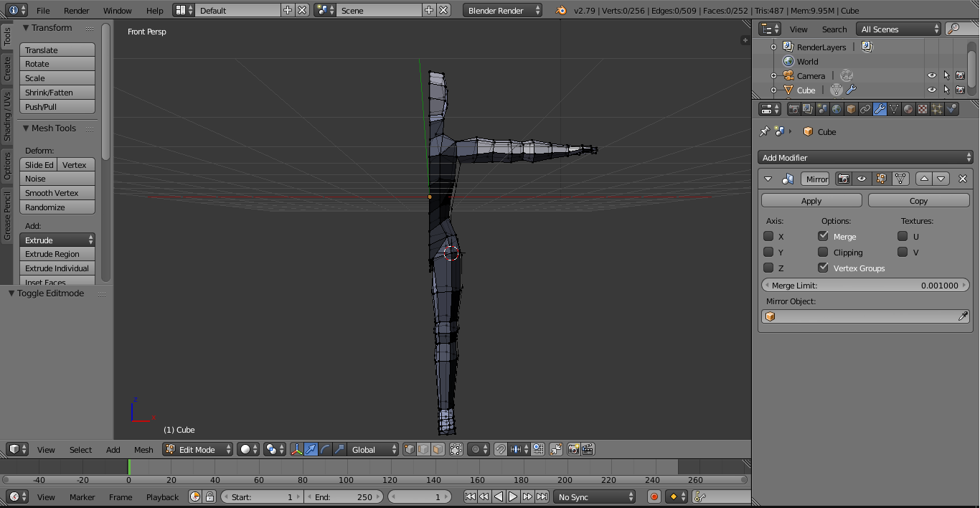Viewport: 980px width, 508px height.
Task: Open the Render menu in top bar
Action: 76,11
